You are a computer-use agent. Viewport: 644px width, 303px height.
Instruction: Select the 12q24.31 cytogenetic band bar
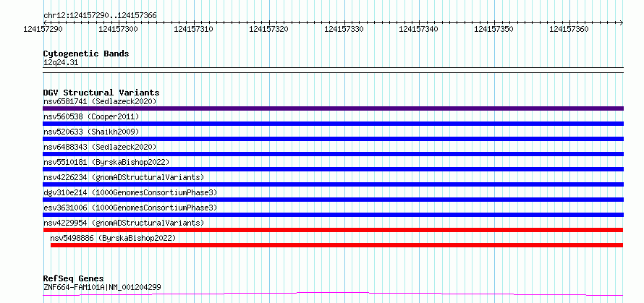pyautogui.click(x=333, y=70)
